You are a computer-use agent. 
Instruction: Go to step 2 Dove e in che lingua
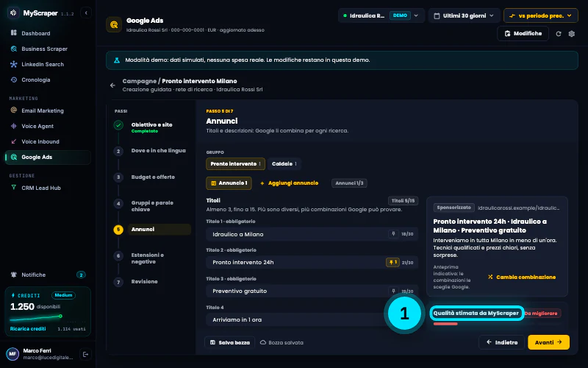click(152, 151)
